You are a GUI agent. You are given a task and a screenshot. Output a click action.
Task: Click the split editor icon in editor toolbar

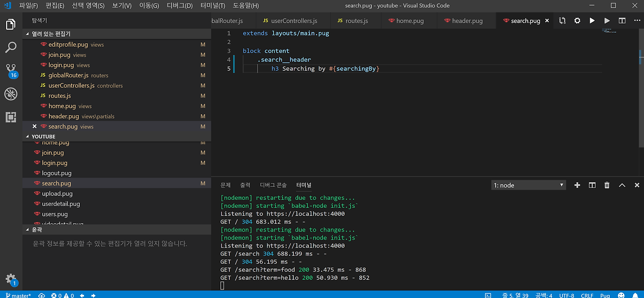tap(622, 21)
